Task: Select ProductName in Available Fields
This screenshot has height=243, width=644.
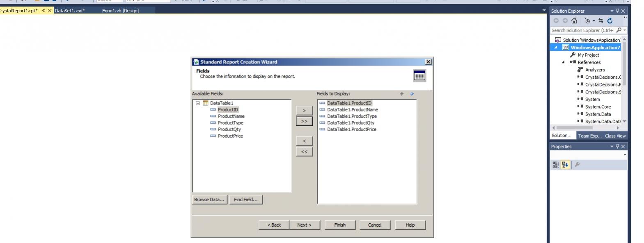Action: pos(231,116)
